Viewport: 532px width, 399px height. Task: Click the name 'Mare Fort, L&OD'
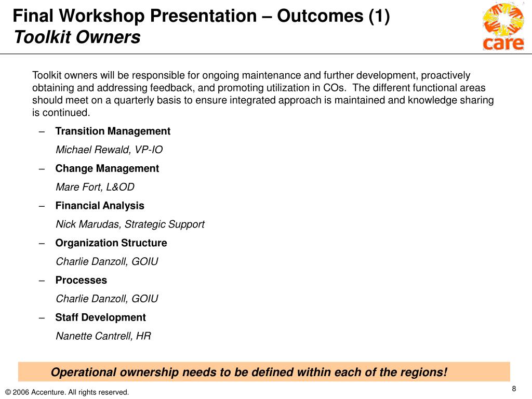[x=95, y=187]
